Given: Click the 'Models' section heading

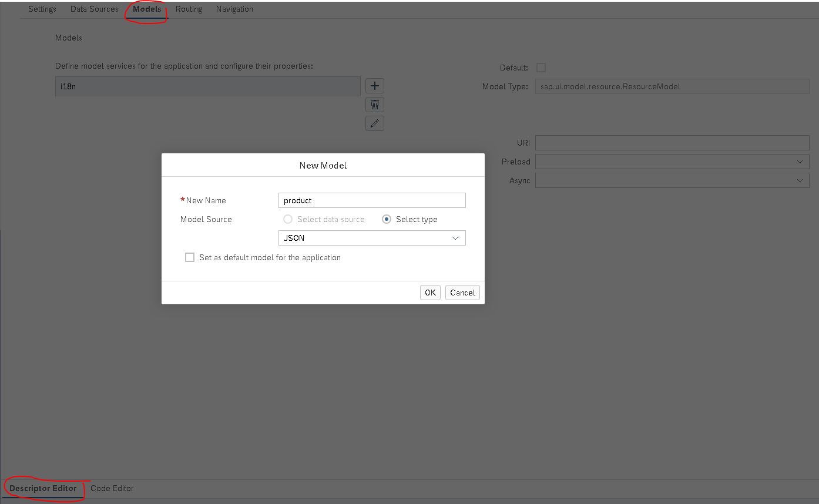Looking at the screenshot, I should point(69,38).
